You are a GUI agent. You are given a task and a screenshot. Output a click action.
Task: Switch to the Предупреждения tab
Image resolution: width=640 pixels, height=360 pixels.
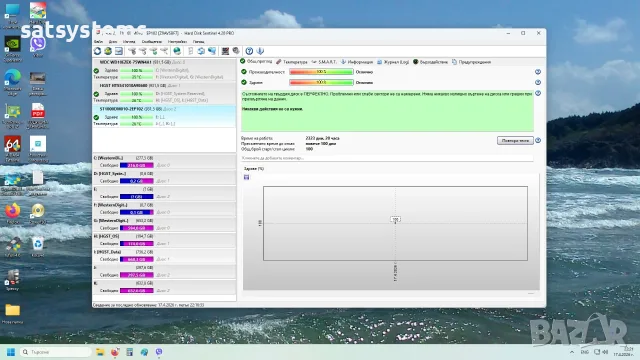[471, 62]
